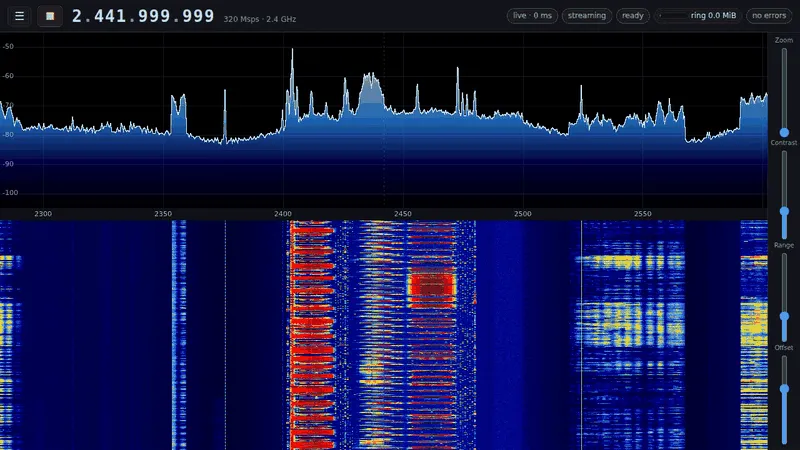Click the streaming status pill
The width and height of the screenshot is (800, 450).
click(x=587, y=16)
